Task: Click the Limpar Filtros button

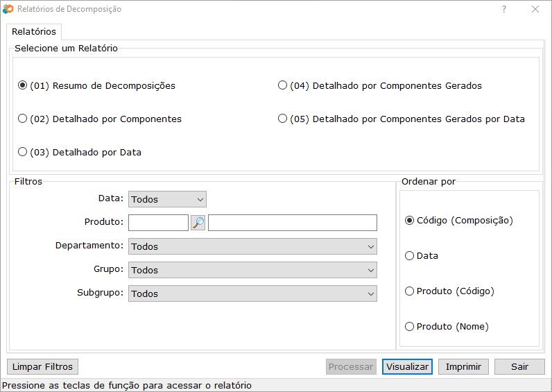Action: pos(42,367)
